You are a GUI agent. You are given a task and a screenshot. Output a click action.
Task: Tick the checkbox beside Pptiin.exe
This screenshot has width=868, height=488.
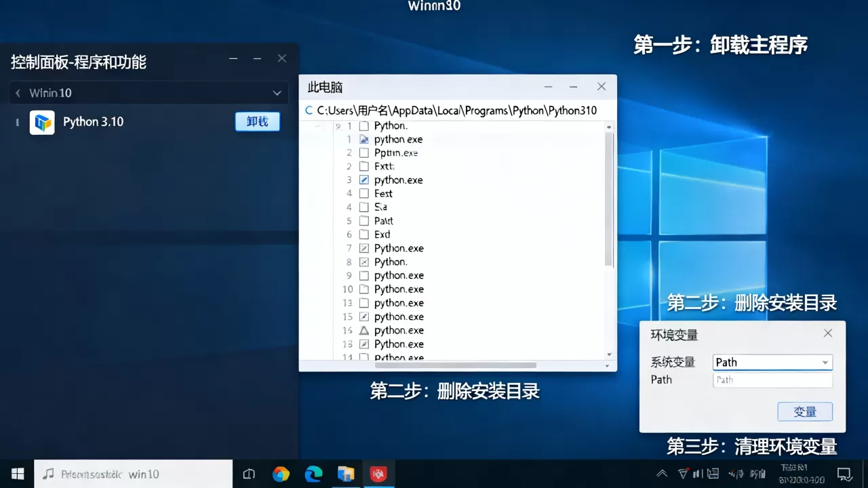coord(364,152)
